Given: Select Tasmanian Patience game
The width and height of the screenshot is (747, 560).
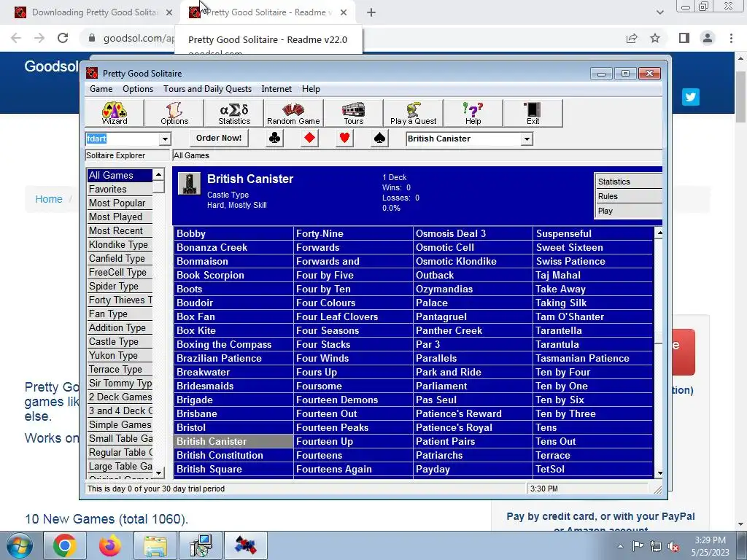Looking at the screenshot, I should [592, 358].
